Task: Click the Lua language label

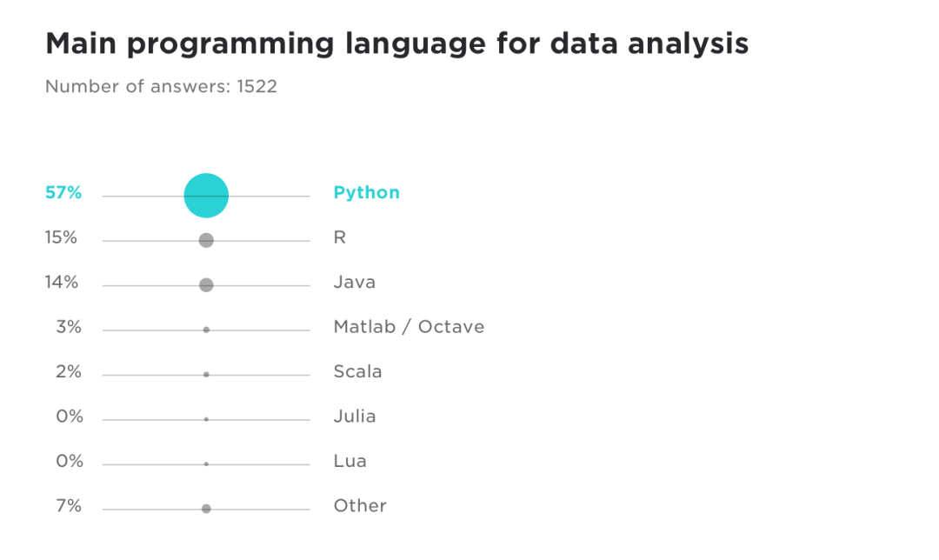Action: pyautogui.click(x=350, y=461)
